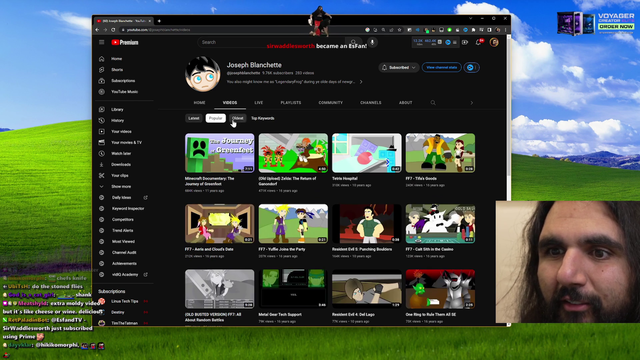The height and width of the screenshot is (360, 640).
Task: Search within channel magnifier icon
Action: click(x=433, y=103)
